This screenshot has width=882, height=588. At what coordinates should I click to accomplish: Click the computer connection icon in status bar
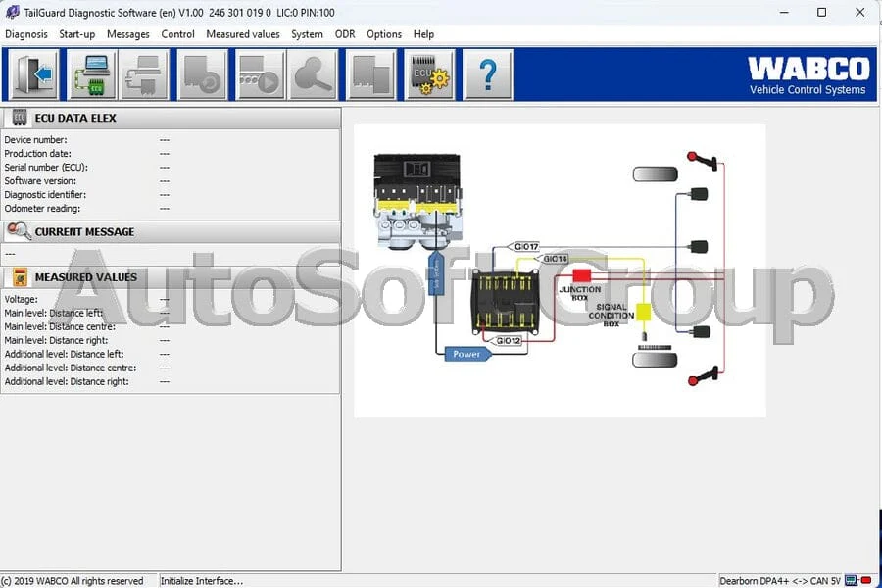click(x=851, y=581)
